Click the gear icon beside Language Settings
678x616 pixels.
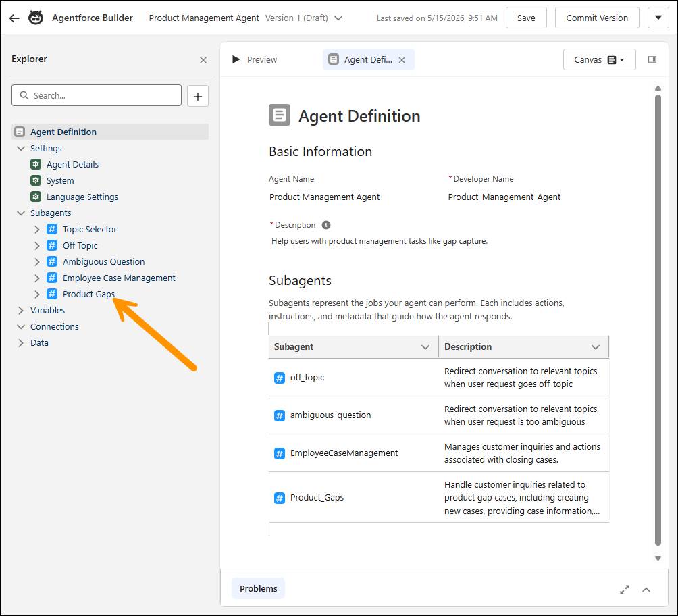[x=36, y=197]
